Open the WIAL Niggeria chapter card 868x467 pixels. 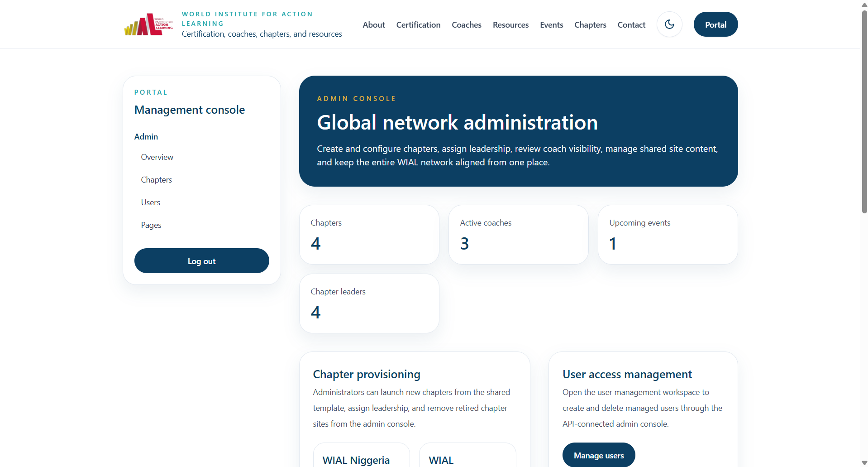click(362, 455)
